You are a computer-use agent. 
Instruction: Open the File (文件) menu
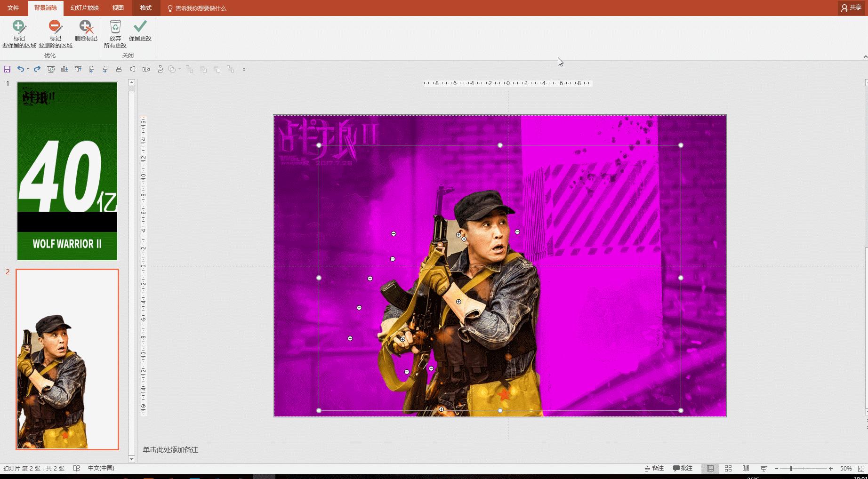(x=13, y=8)
